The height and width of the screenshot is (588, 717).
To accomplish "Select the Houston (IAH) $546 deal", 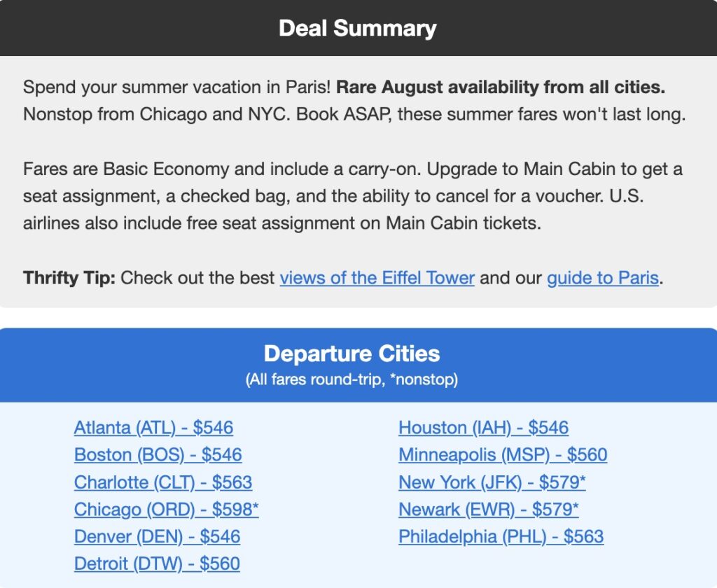I will 483,427.
